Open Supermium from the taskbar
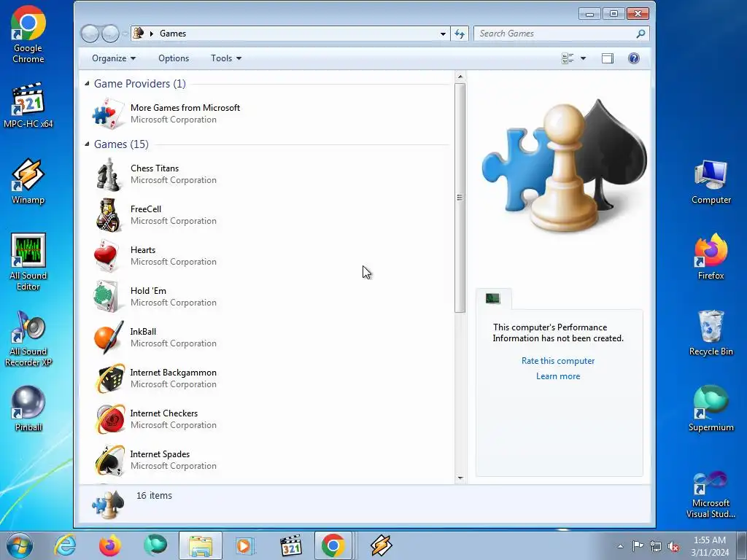 click(155, 545)
